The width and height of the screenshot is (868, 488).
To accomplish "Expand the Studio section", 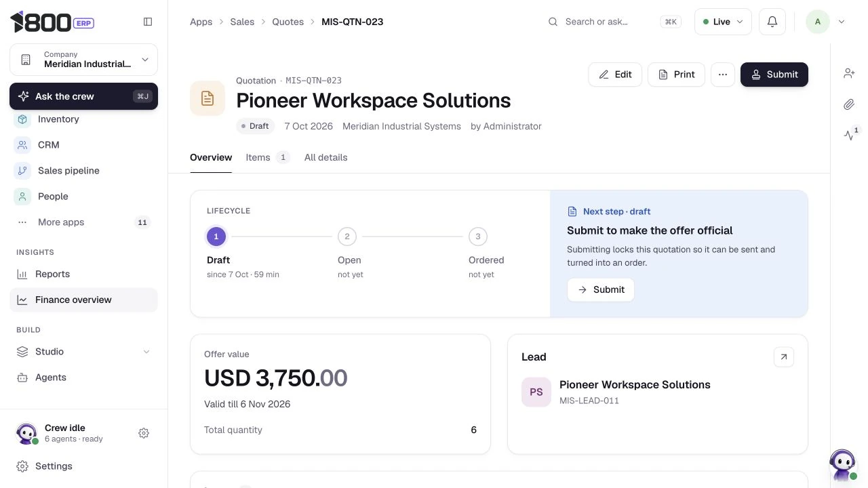I will coord(84,352).
